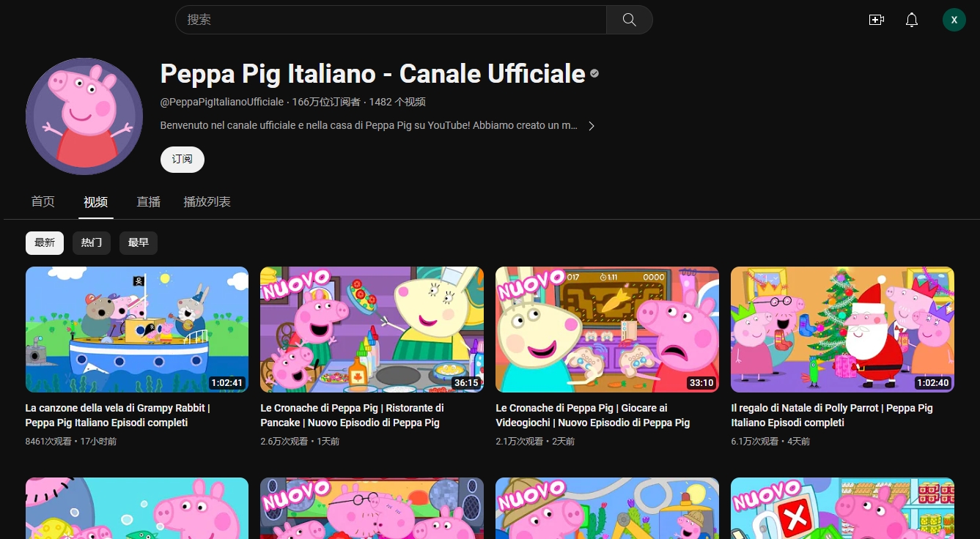Click the channel description text Benvenuto nel canale
Screen dimensions: 980x539
[369, 126]
